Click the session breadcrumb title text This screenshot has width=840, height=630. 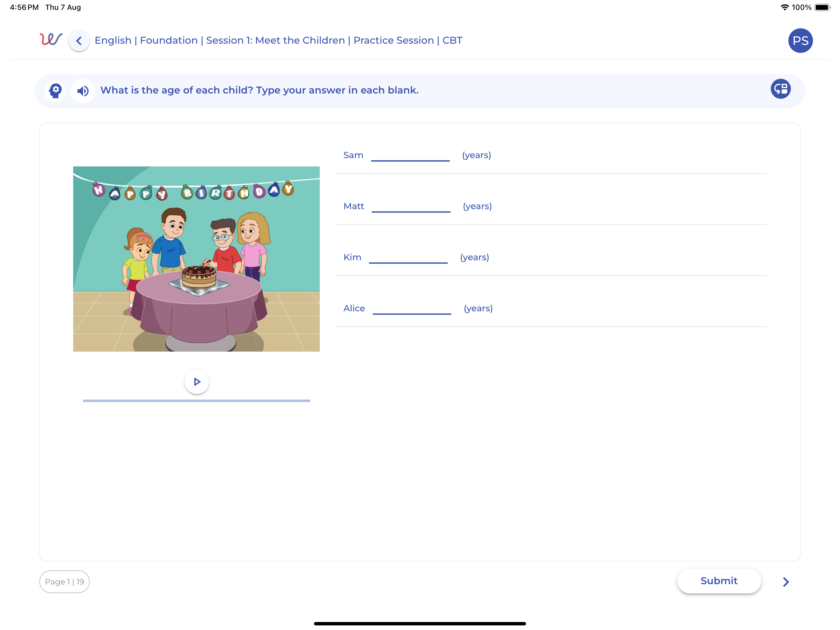point(278,40)
